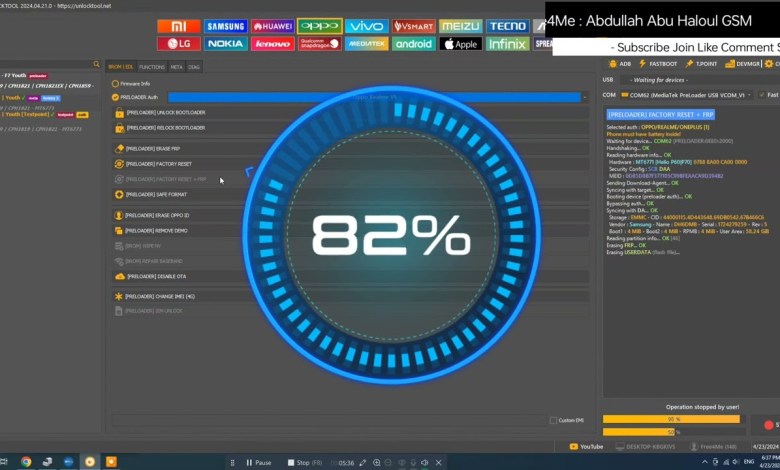Click the Disable OTA cloud icon
This screenshot has width=780, height=470.
tap(120, 276)
